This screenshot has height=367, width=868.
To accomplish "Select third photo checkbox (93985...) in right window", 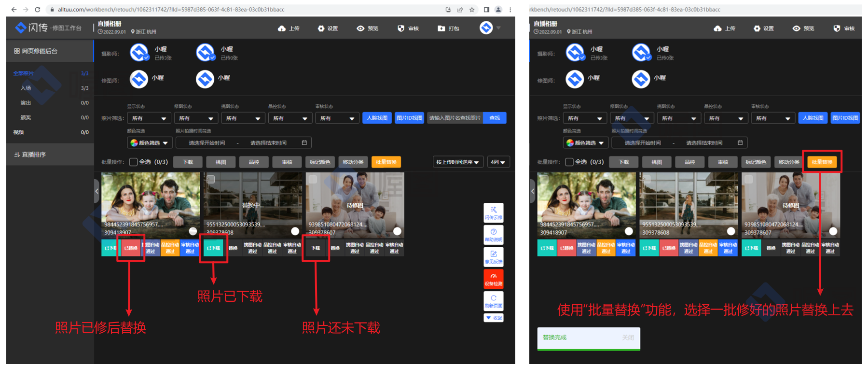I will [x=748, y=179].
